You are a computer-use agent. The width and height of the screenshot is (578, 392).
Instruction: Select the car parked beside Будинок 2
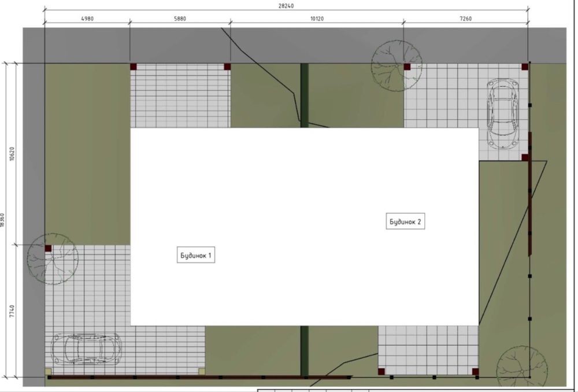point(502,113)
